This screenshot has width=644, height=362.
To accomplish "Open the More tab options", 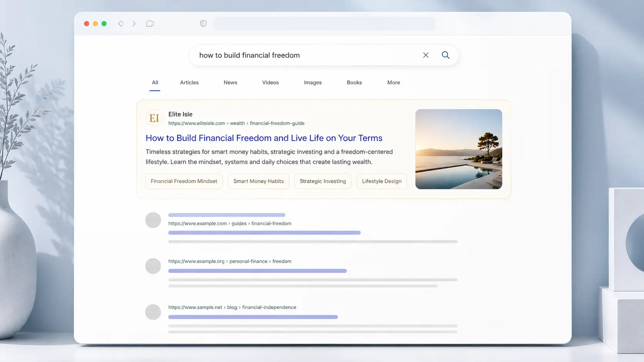I will tap(394, 82).
